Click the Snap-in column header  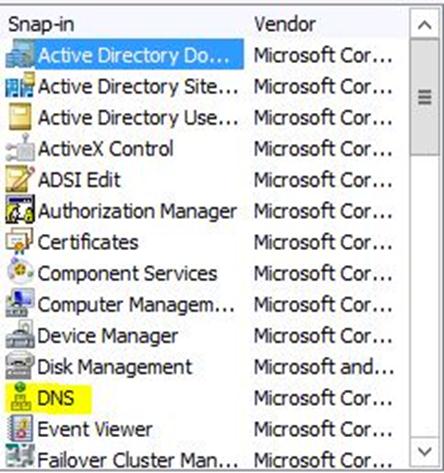tap(41, 24)
